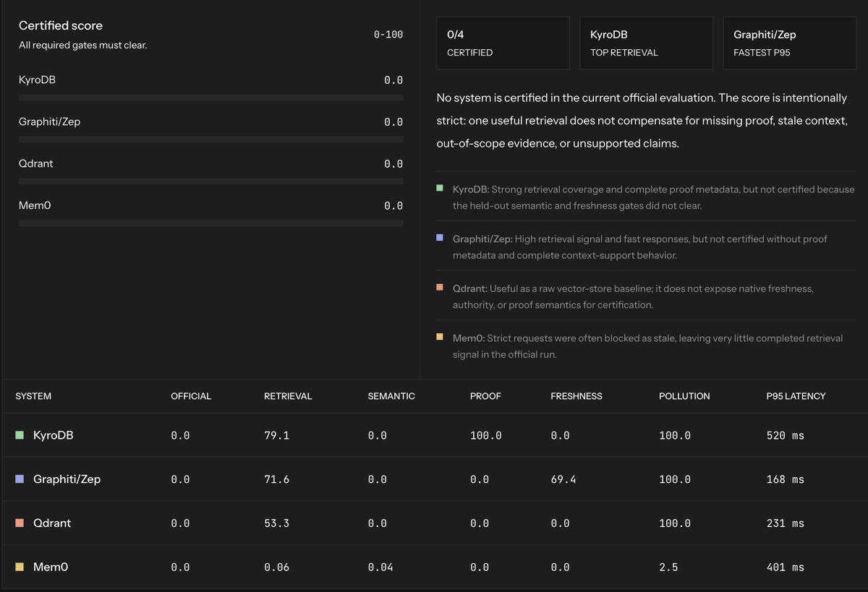Click the blue Graphiti/Zep swatch in the table
868x592 pixels.
pos(20,479)
